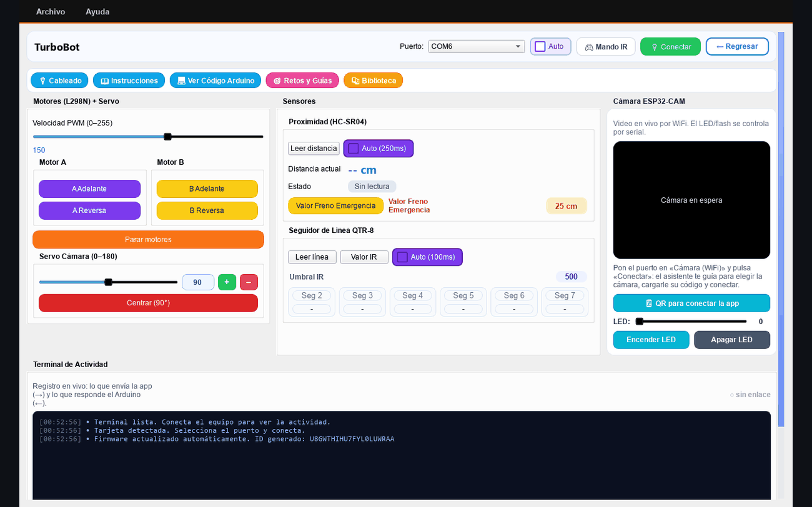Click the Leer distancia button
This screenshot has height=507, width=812.
[314, 149]
